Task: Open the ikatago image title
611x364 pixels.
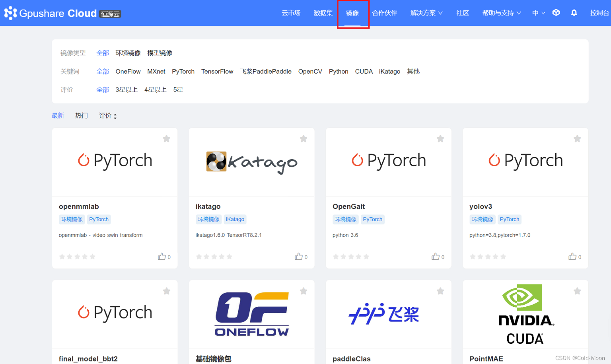Action: [208, 206]
